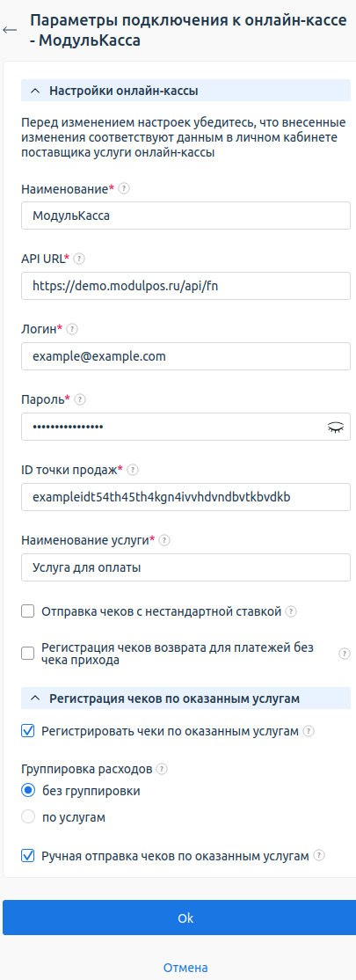Screen dimensions: 356x980
Task: Open help icon next to Наименование
Action: (124, 188)
